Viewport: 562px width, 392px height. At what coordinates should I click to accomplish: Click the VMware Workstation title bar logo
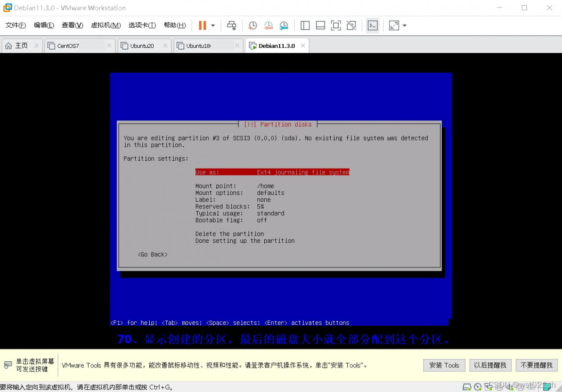(7, 7)
